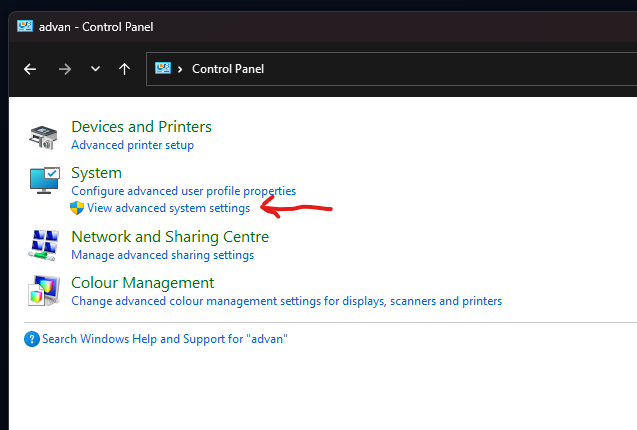This screenshot has height=430, width=637.
Task: Open Configure advanced user profile properties
Action: click(184, 191)
